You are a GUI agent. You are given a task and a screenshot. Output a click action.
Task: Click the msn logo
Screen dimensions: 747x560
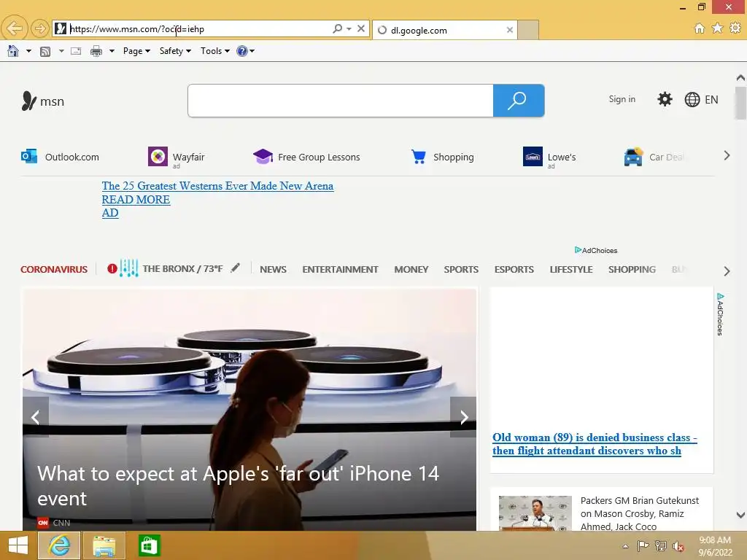42,101
